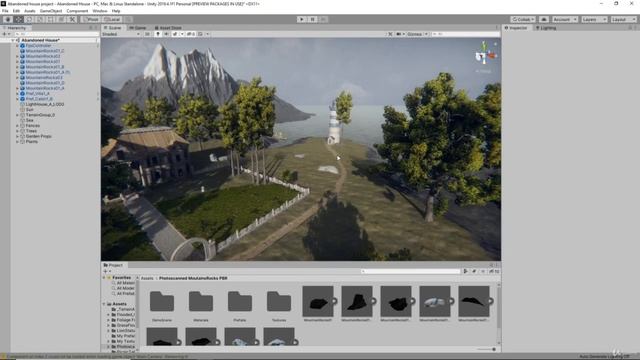Select the Scale tool in the toolbar
The image size is (640, 360).
tap(40, 19)
